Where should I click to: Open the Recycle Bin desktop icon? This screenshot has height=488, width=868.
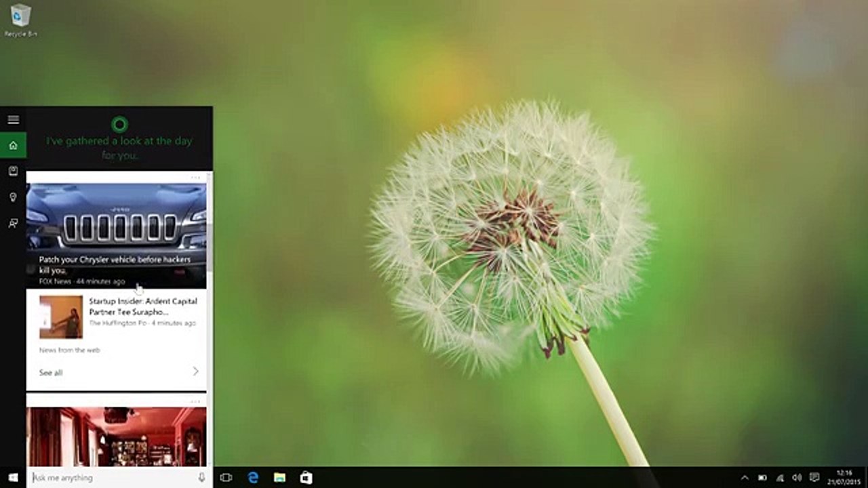[20, 20]
